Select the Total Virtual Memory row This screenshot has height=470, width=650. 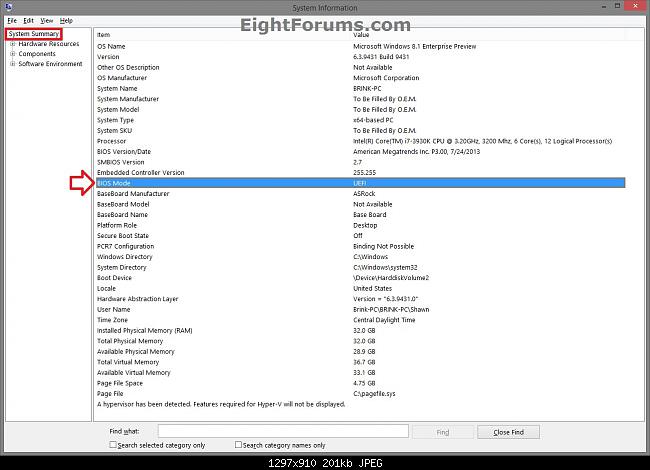[360, 362]
